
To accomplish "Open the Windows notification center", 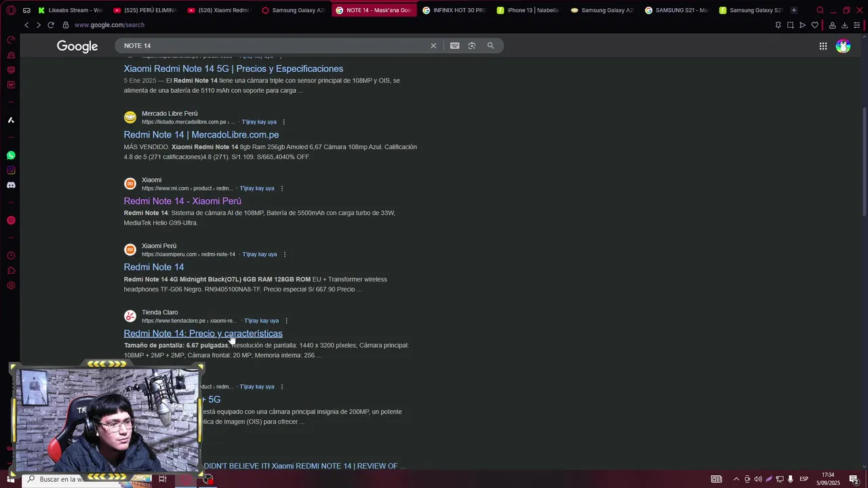I will click(854, 479).
